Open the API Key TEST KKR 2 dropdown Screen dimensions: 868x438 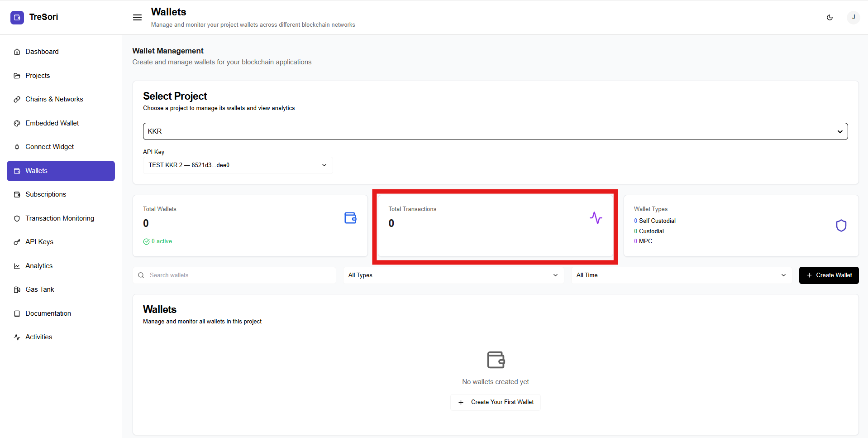pyautogui.click(x=238, y=165)
